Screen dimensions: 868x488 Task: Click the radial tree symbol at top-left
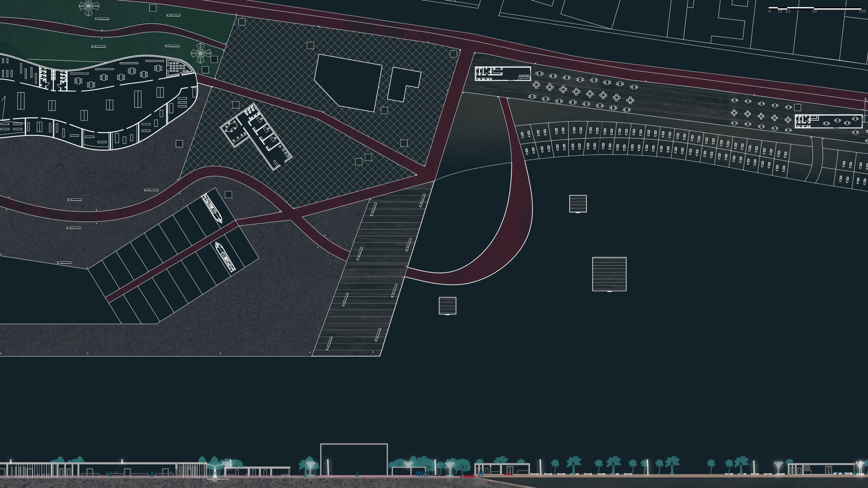(89, 7)
